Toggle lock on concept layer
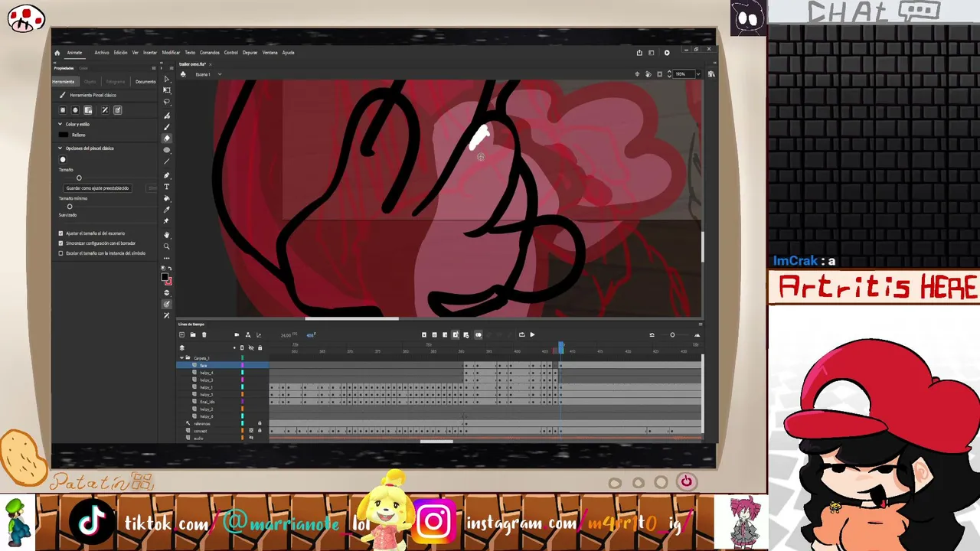 pyautogui.click(x=260, y=431)
